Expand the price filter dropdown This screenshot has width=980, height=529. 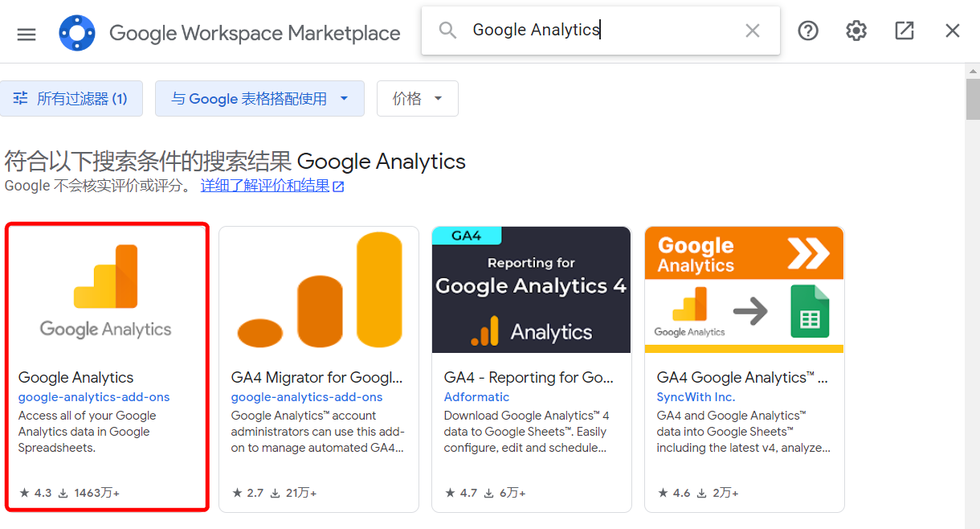click(x=418, y=98)
